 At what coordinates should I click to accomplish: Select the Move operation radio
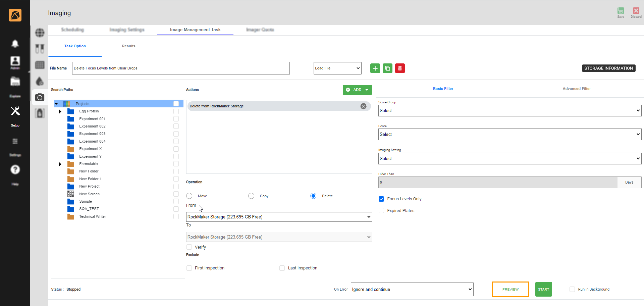coord(190,196)
